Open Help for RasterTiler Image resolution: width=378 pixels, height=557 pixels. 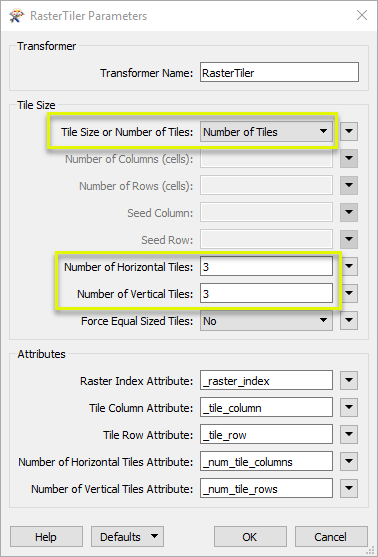pyautogui.click(x=46, y=536)
